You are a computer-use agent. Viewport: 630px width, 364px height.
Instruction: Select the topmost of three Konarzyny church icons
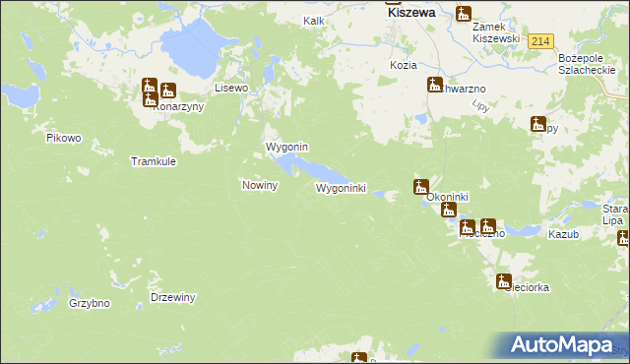149,85
